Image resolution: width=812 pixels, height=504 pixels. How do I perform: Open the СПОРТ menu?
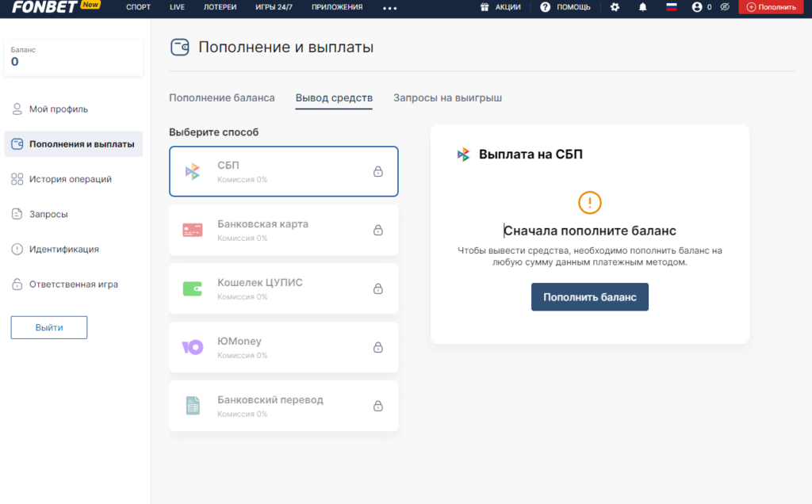pos(138,7)
